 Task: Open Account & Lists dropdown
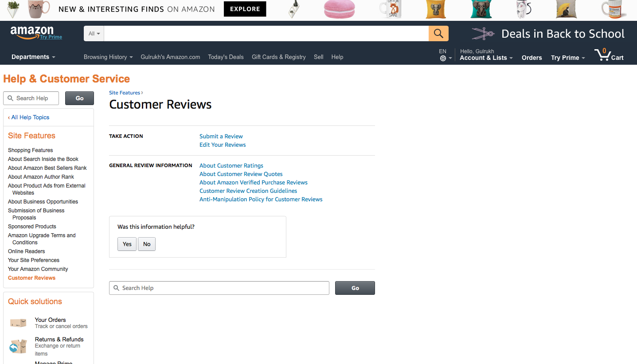point(486,58)
